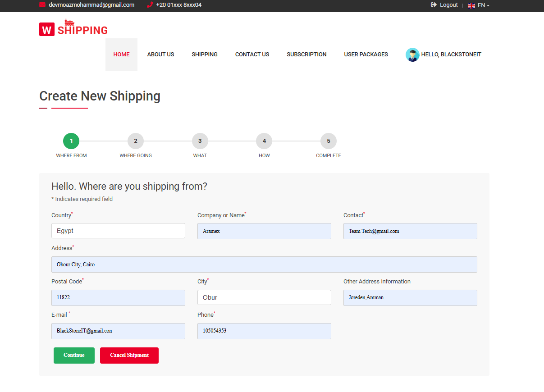Viewport: 544px width, 392px height.
Task: Click the red phone icon in top bar
Action: point(150,5)
